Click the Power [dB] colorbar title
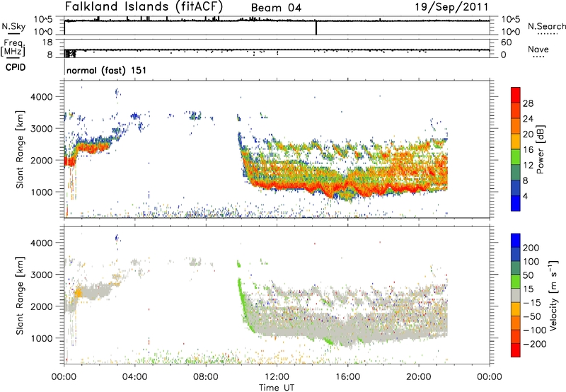 (540, 149)
